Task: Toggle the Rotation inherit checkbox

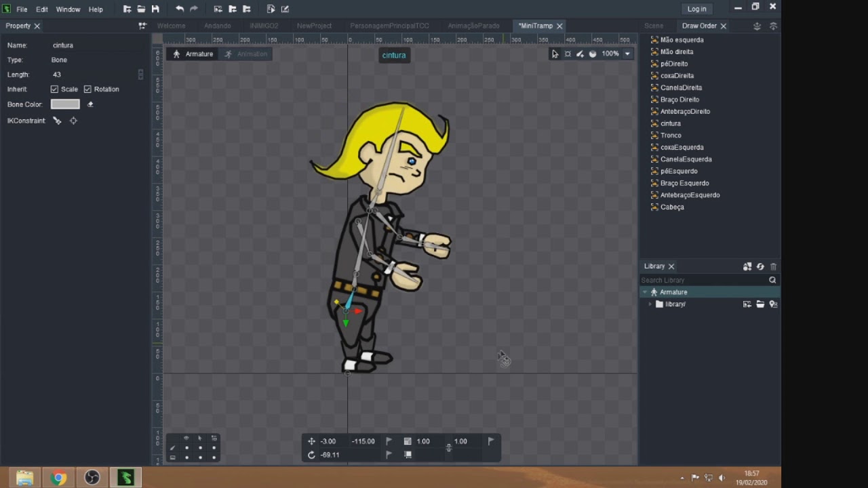Action: [x=87, y=89]
